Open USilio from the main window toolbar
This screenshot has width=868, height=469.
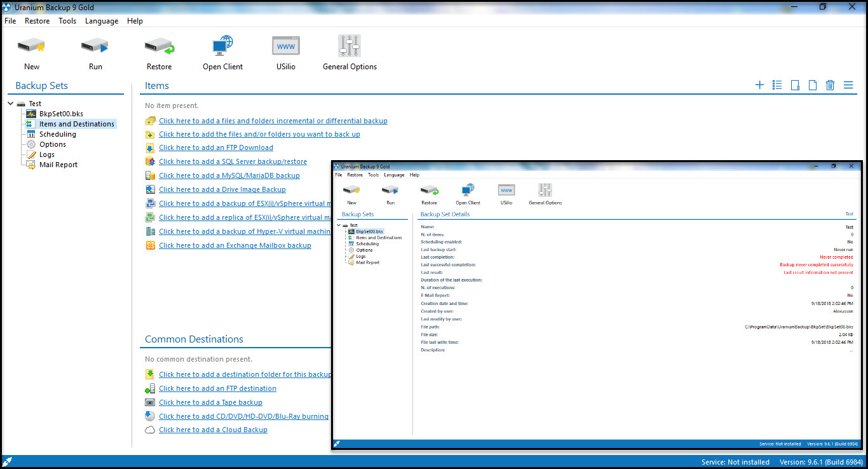tap(286, 46)
